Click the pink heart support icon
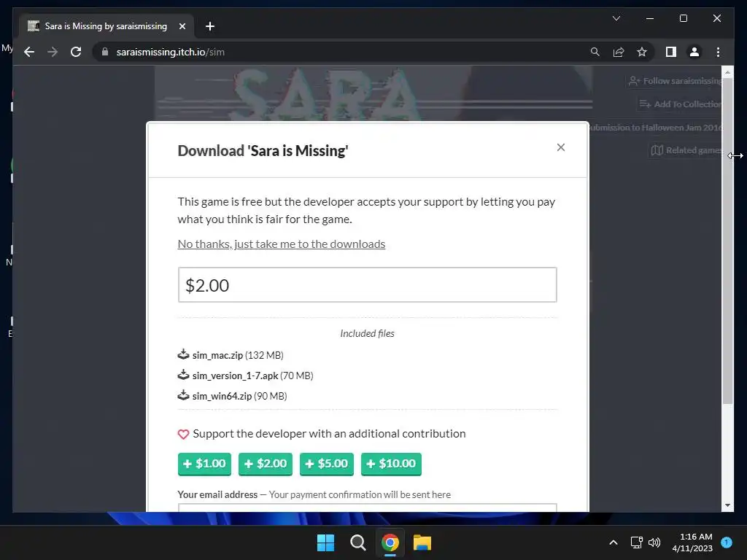This screenshot has height=560, width=747. click(183, 434)
